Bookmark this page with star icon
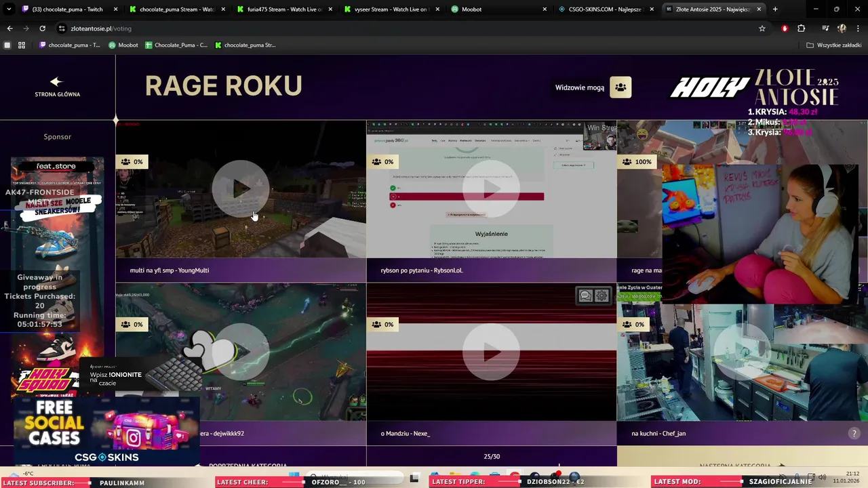Viewport: 868px width, 488px height. tap(762, 28)
